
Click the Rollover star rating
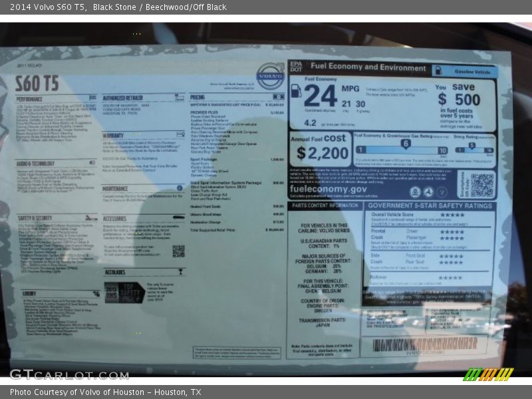pos(450,277)
